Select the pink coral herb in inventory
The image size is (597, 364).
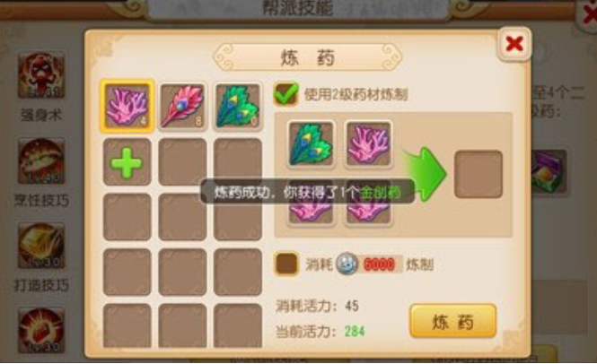127,106
